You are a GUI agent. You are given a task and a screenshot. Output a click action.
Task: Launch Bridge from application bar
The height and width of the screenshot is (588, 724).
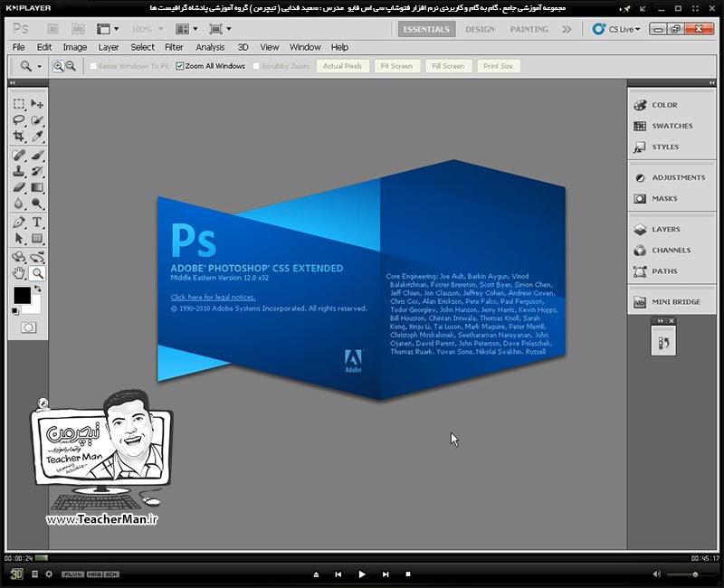(x=53, y=29)
